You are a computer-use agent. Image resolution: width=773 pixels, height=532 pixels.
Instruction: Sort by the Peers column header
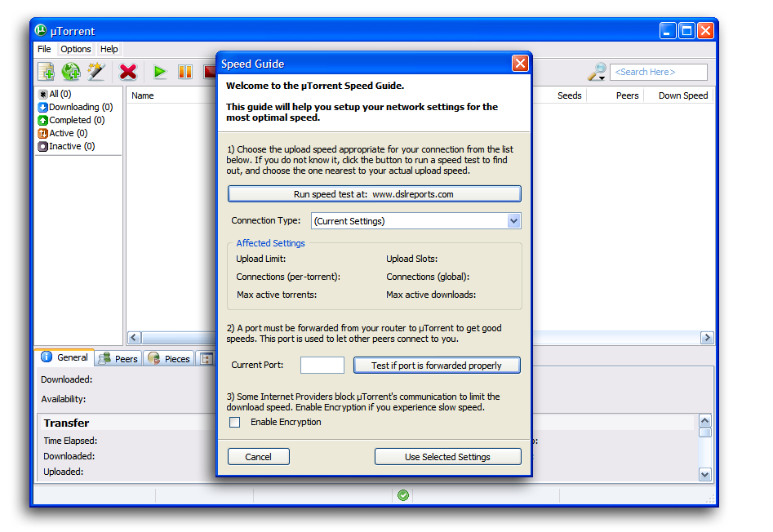(x=627, y=95)
